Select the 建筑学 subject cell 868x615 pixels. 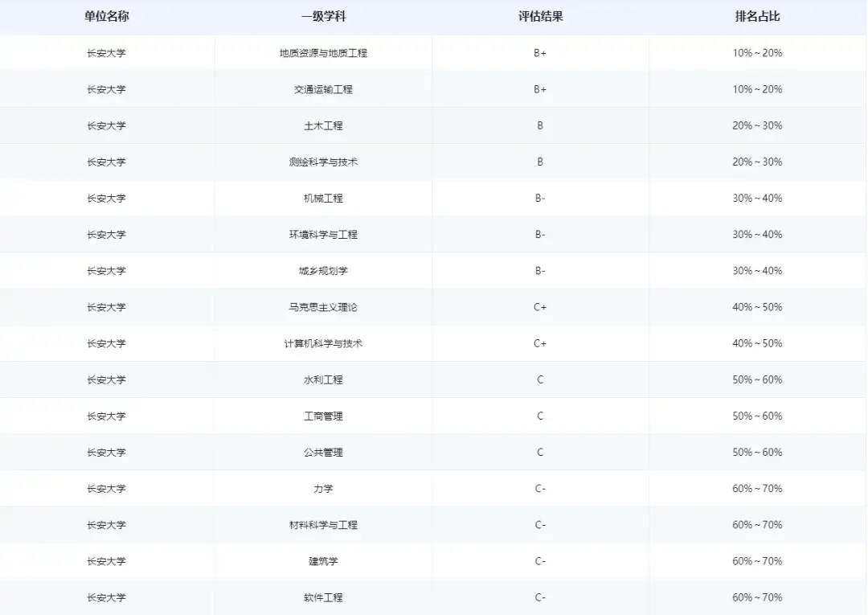click(x=323, y=561)
